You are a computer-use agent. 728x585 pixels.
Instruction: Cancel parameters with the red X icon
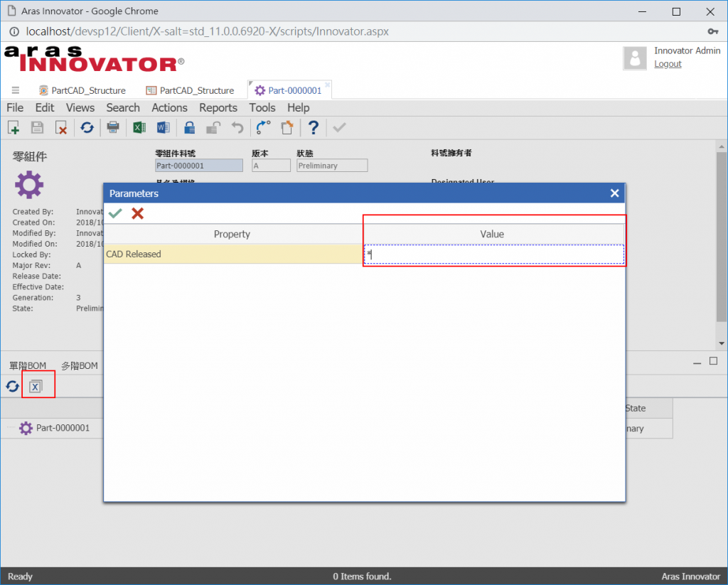(137, 213)
